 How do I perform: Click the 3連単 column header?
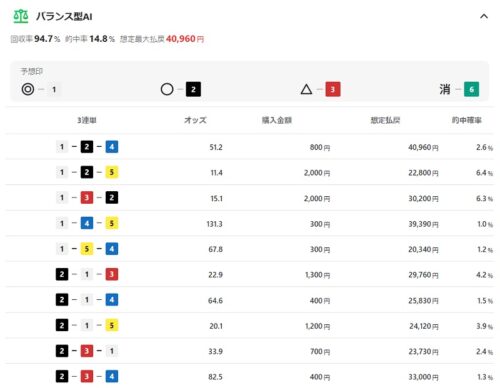[87, 120]
